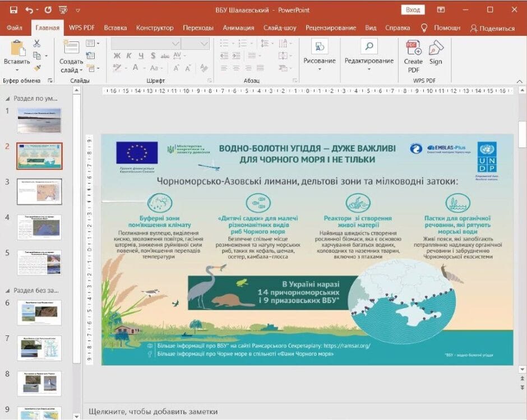Image resolution: width=527 pixels, height=420 pixels.
Task: Switch to the Анимация tab
Action: [x=238, y=27]
